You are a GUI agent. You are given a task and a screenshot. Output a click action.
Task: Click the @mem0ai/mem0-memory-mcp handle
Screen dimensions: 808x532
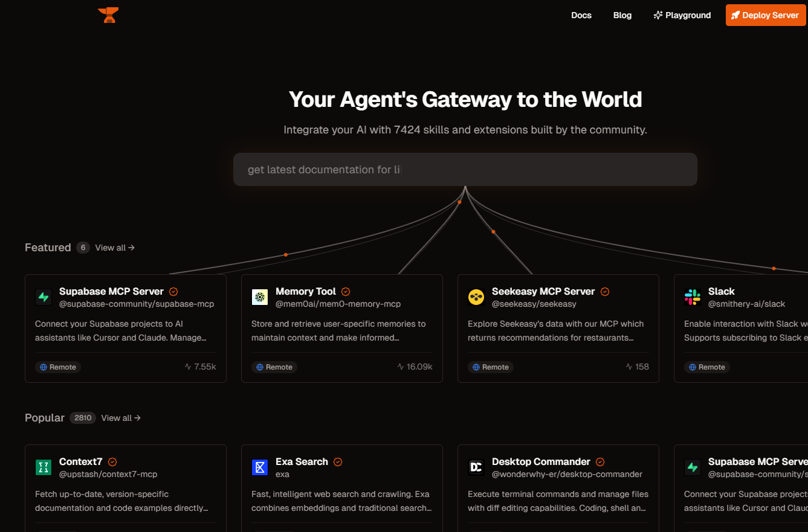pyautogui.click(x=338, y=304)
